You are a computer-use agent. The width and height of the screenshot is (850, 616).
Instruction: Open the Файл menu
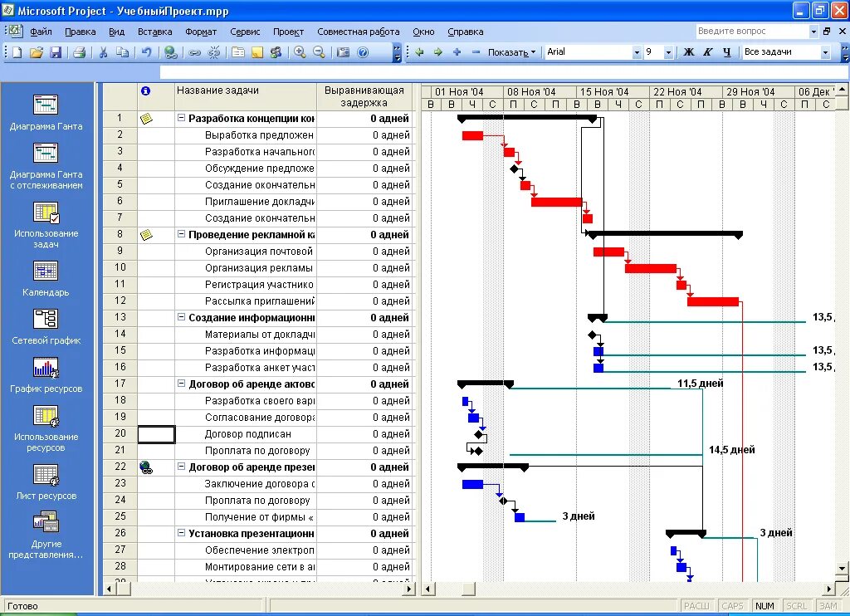tap(41, 32)
